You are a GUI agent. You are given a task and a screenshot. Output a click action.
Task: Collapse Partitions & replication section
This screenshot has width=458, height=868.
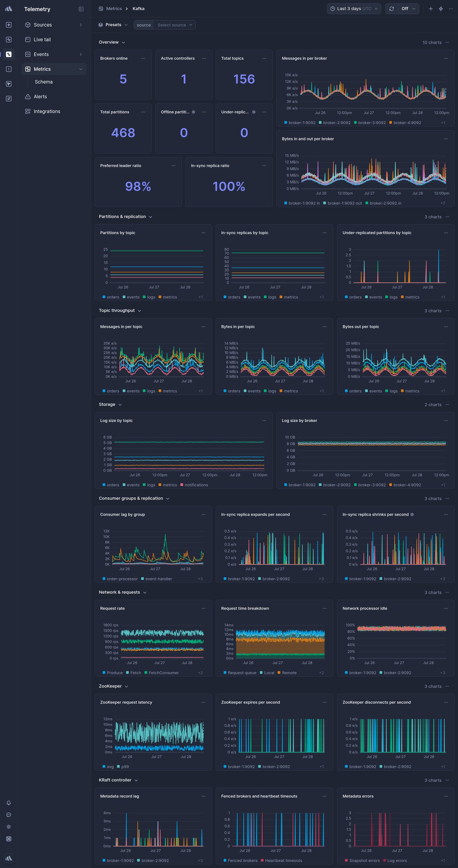click(125, 217)
